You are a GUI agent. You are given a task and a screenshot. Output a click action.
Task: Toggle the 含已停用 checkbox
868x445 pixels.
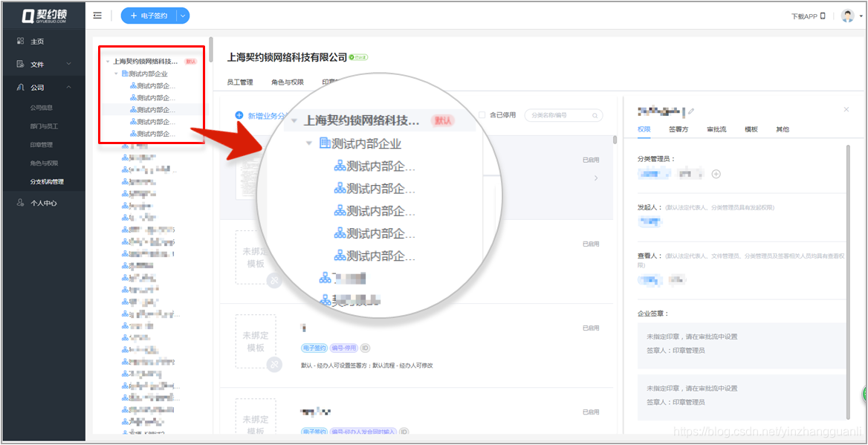point(482,115)
